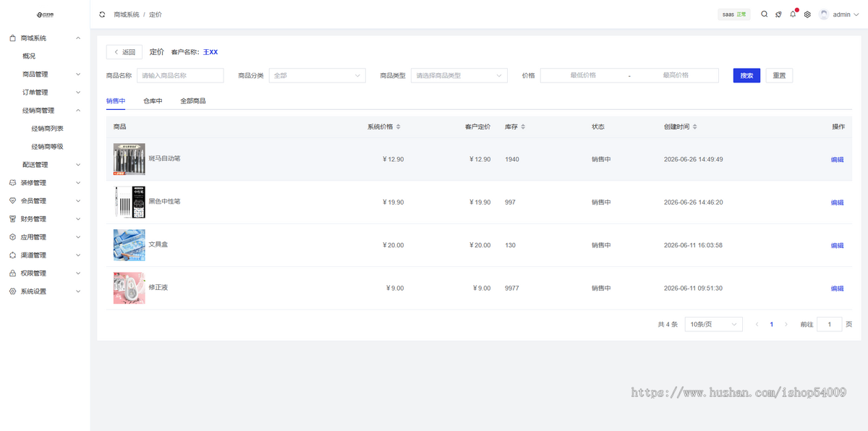Click the 应用管理 sidebar icon
Viewport: 868px width, 431px height.
13,237
